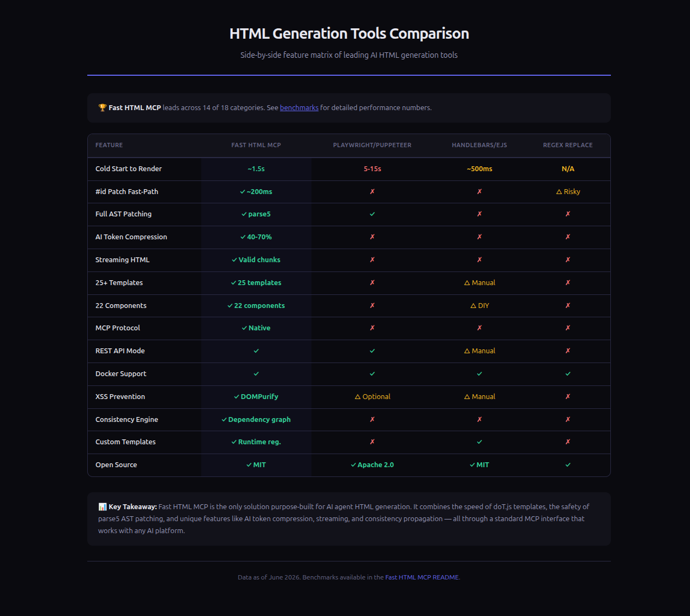Select the Open Source row label

pos(116,465)
